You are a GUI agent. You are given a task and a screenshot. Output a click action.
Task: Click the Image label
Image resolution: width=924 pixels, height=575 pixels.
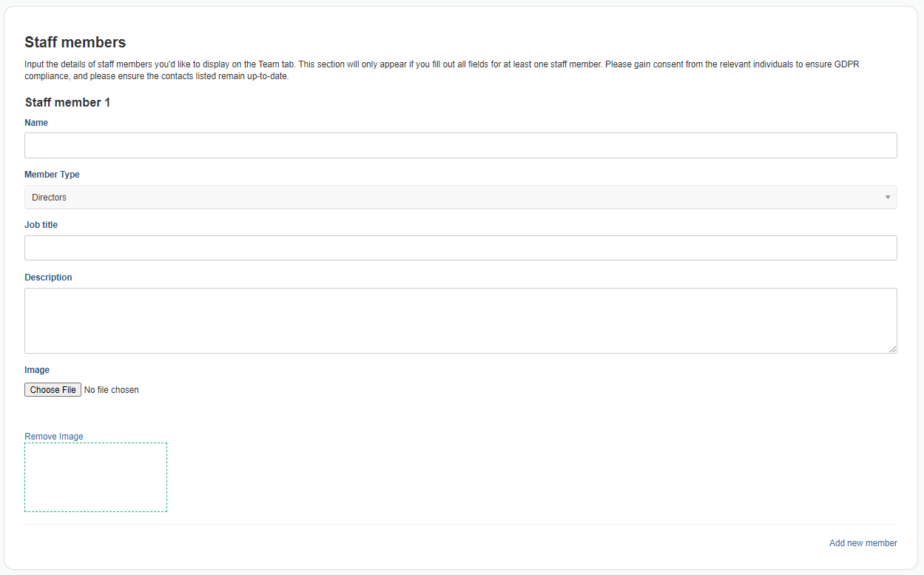click(37, 370)
